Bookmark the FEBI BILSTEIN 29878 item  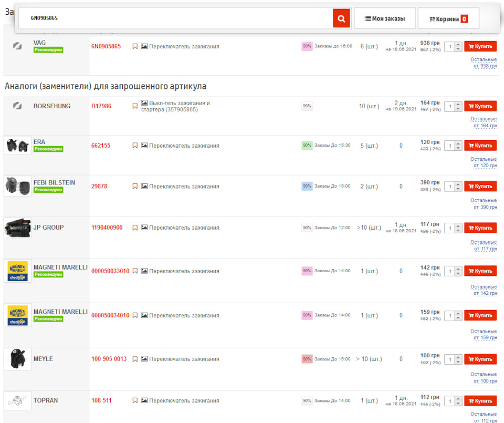135,186
